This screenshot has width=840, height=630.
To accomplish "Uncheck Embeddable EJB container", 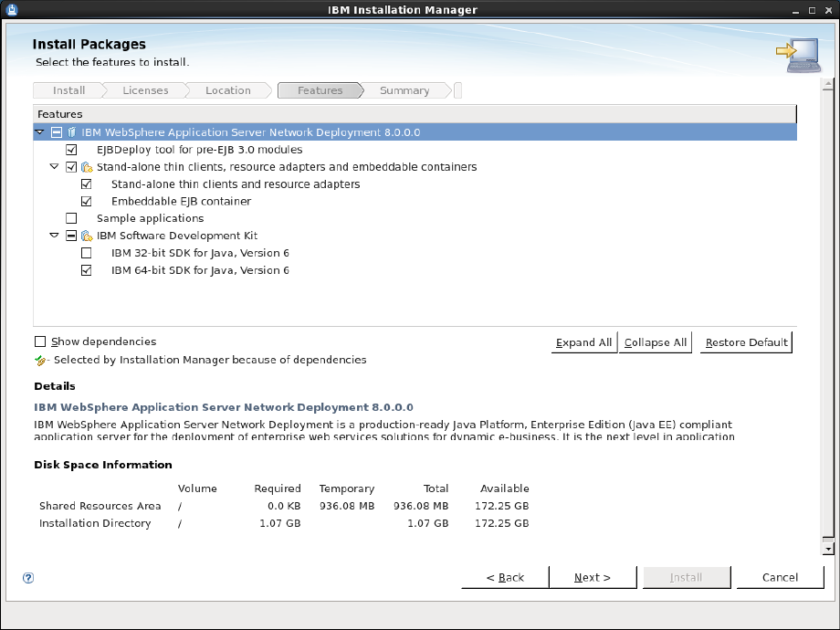I will [x=86, y=202].
